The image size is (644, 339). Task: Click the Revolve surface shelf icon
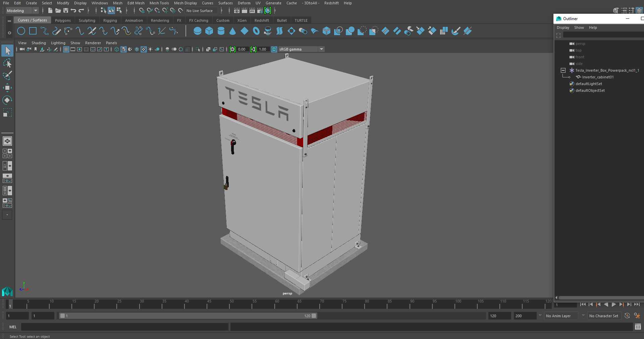click(x=268, y=31)
